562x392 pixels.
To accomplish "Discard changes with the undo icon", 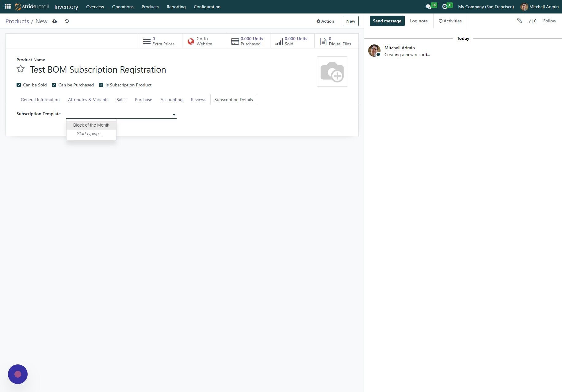I will (67, 21).
